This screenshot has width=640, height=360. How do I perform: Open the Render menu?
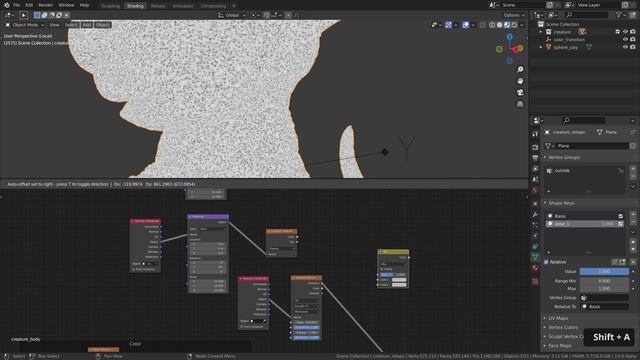(46, 5)
